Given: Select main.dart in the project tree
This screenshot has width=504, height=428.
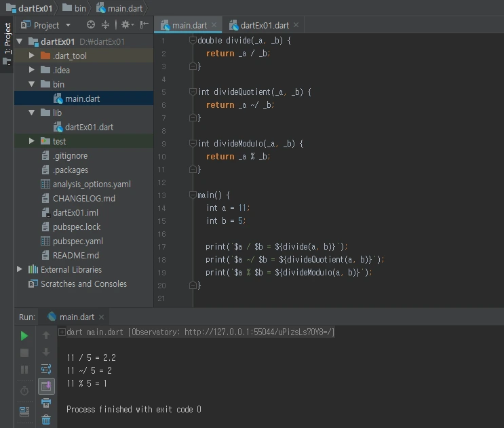Looking at the screenshot, I should (82, 98).
